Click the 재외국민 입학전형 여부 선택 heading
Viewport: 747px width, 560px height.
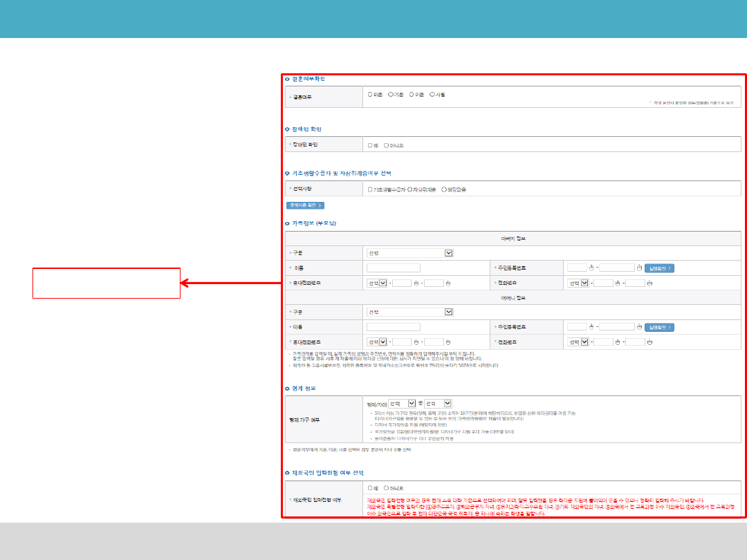tap(328, 473)
